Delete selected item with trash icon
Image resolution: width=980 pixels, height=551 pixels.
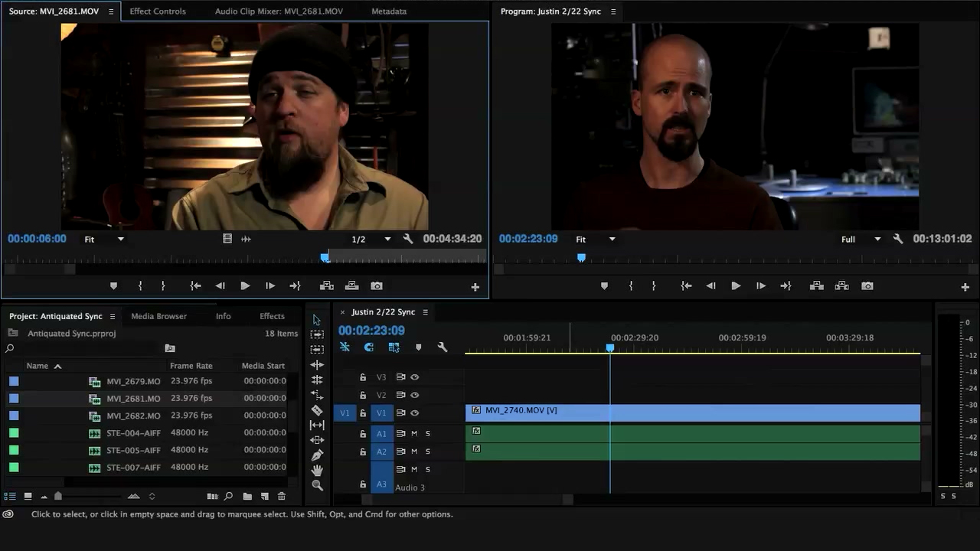point(281,497)
